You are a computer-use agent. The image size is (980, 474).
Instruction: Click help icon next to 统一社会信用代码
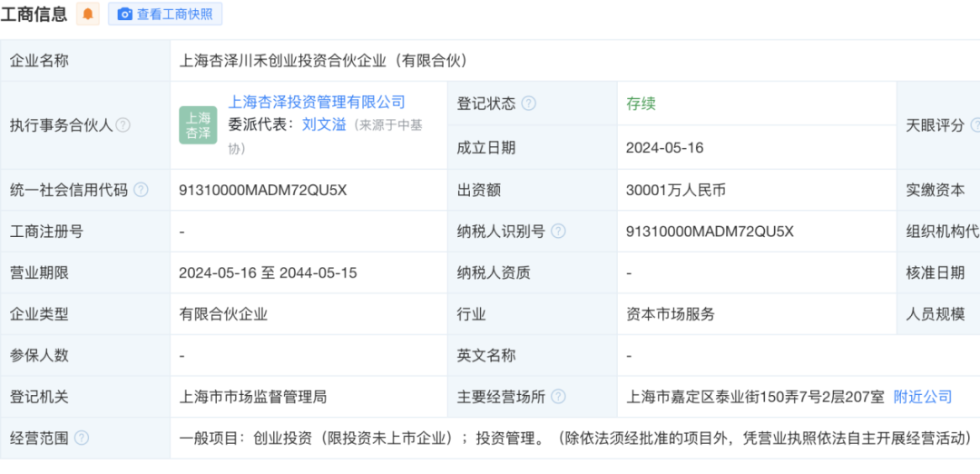[x=142, y=190]
